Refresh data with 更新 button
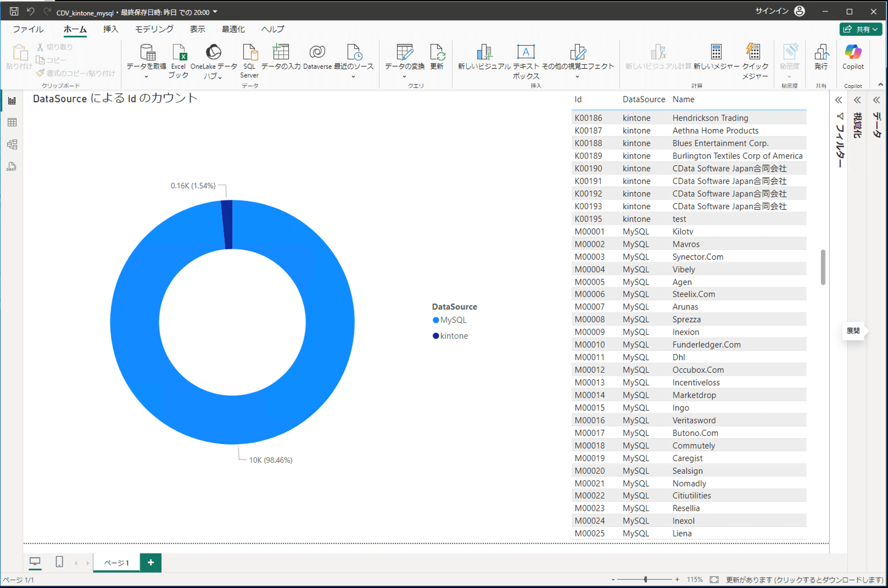The width and height of the screenshot is (888, 588). pyautogui.click(x=437, y=57)
